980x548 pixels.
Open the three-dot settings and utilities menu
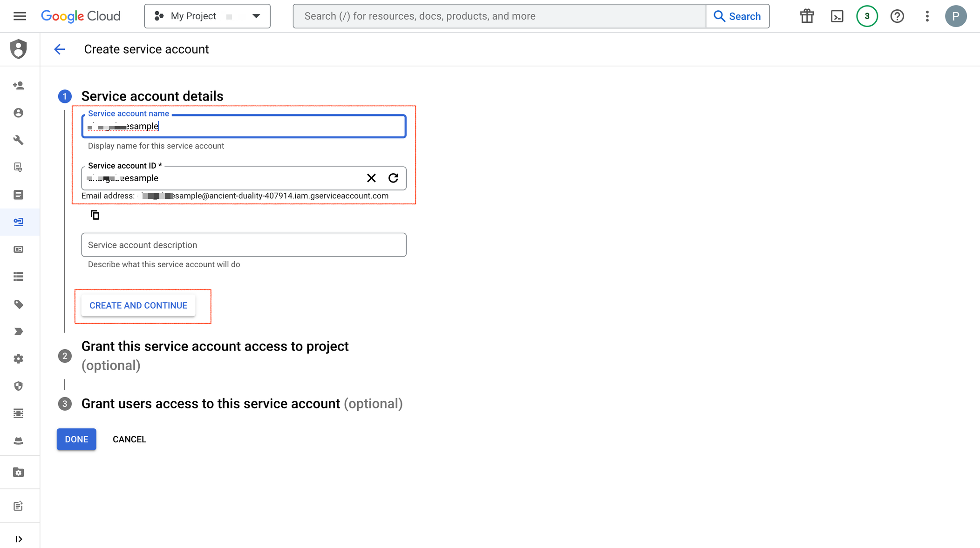(927, 16)
